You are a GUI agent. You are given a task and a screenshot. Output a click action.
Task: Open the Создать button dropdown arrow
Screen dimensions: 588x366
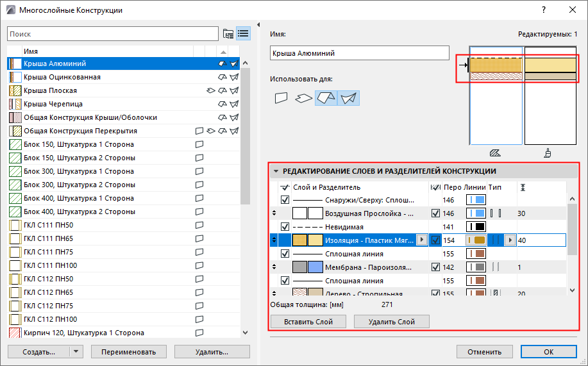76,352
